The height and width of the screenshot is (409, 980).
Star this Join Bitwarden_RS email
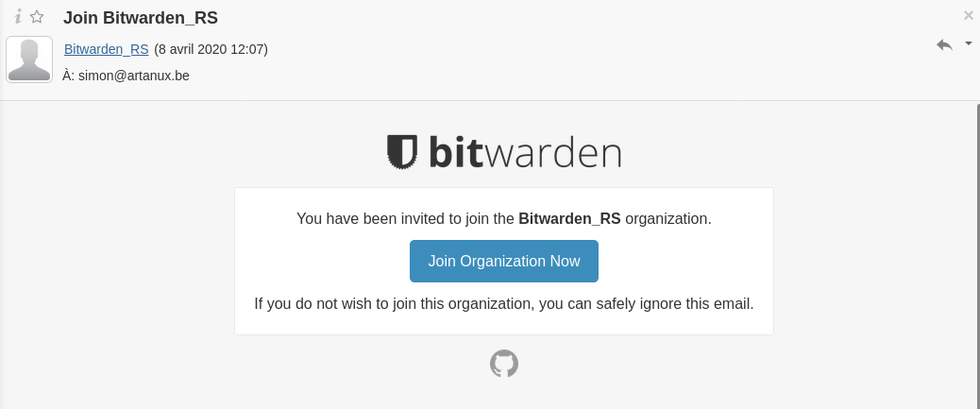pyautogui.click(x=37, y=16)
